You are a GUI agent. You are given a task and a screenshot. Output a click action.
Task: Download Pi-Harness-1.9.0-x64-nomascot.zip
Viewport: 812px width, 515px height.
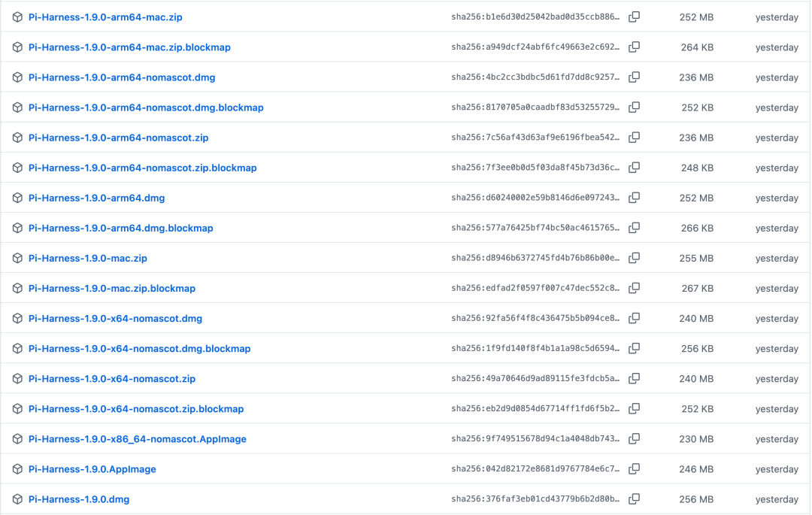coord(112,378)
